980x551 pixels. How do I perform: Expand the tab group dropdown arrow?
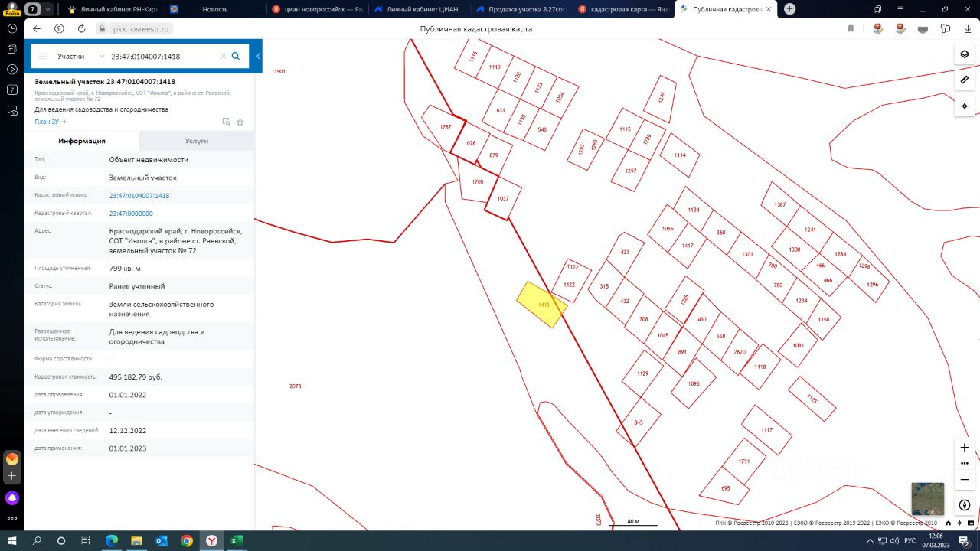(49, 9)
